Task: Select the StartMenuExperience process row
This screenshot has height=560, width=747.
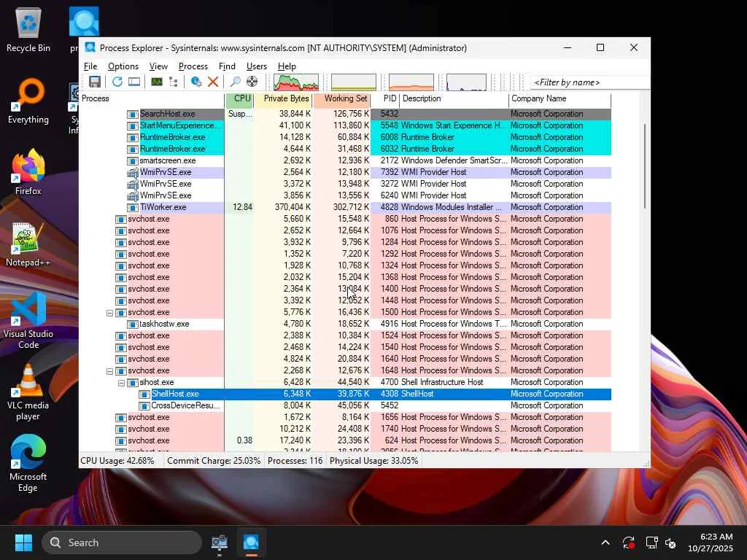Action: tap(345, 125)
